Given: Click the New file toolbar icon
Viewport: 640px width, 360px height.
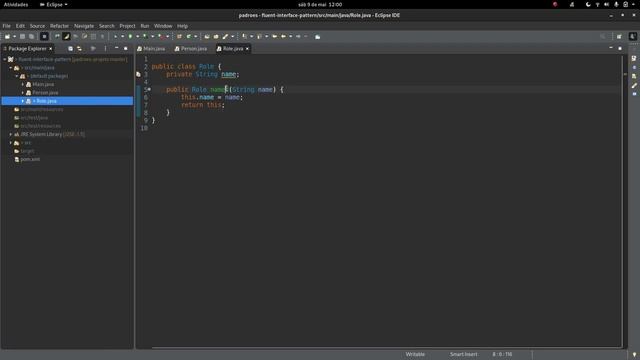Looking at the screenshot, I should 7,37.
